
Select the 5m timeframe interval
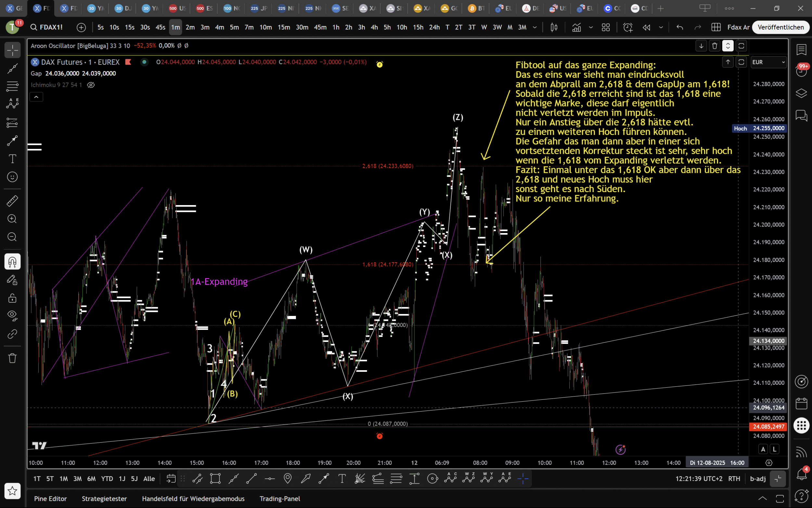click(234, 28)
